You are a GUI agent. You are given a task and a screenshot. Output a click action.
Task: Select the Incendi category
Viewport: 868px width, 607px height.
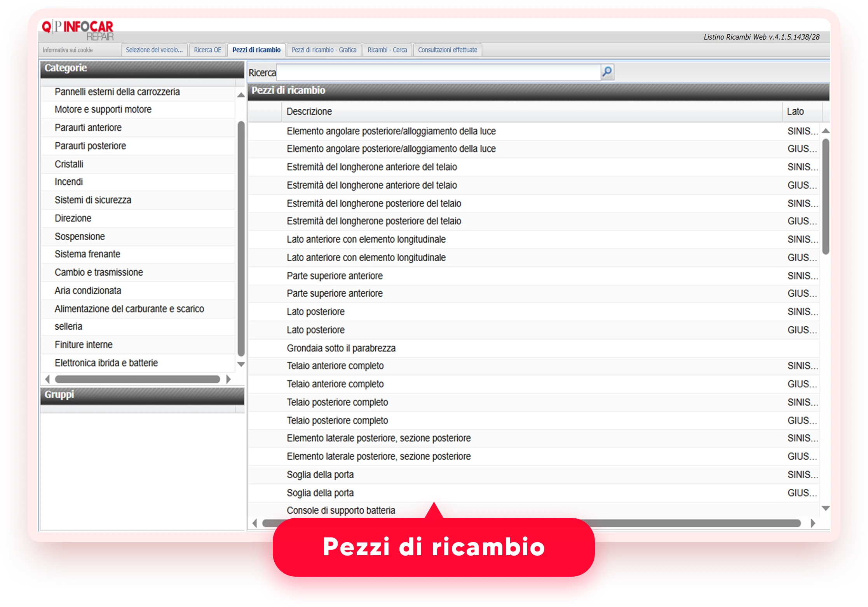[138, 182]
